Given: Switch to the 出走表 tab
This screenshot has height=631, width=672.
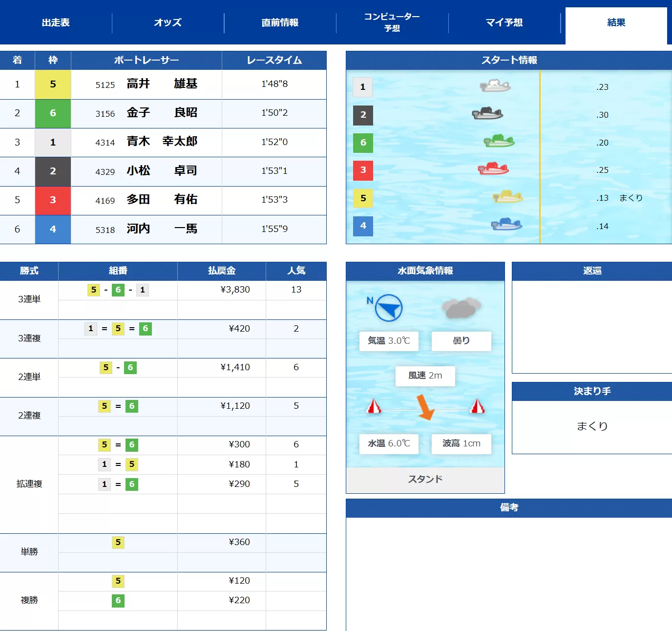Looking at the screenshot, I should [x=55, y=22].
